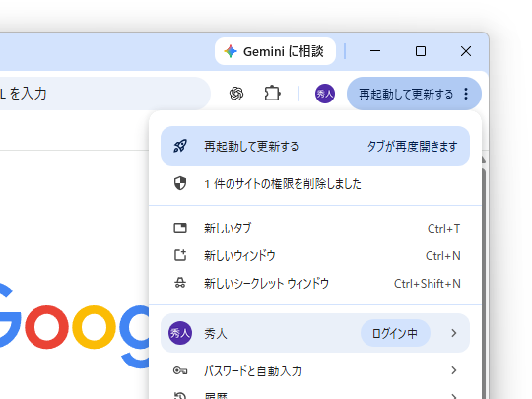The image size is (532, 399).
Task: Click the shield safety icon
Action: pyautogui.click(x=180, y=183)
